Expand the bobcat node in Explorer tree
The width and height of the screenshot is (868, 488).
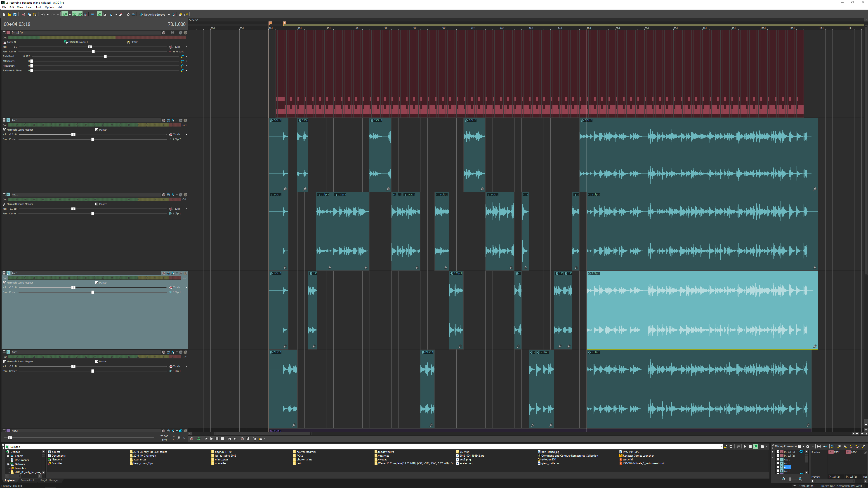pos(8,456)
